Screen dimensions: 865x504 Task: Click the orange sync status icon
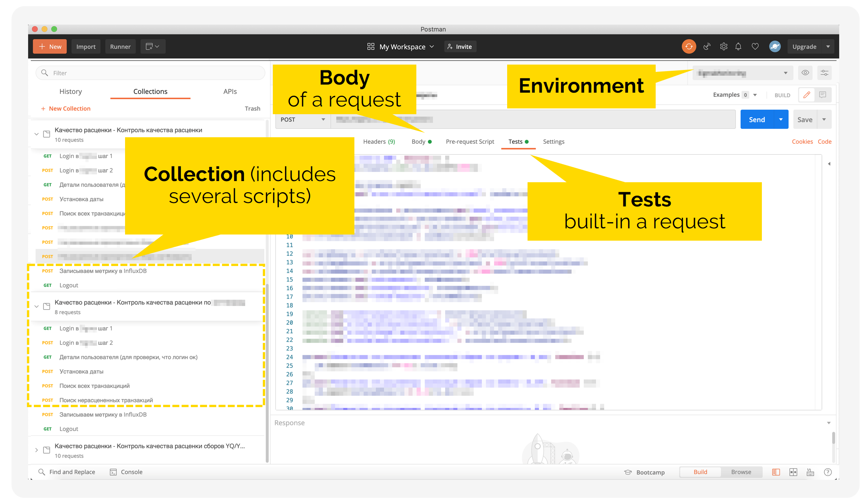click(689, 47)
